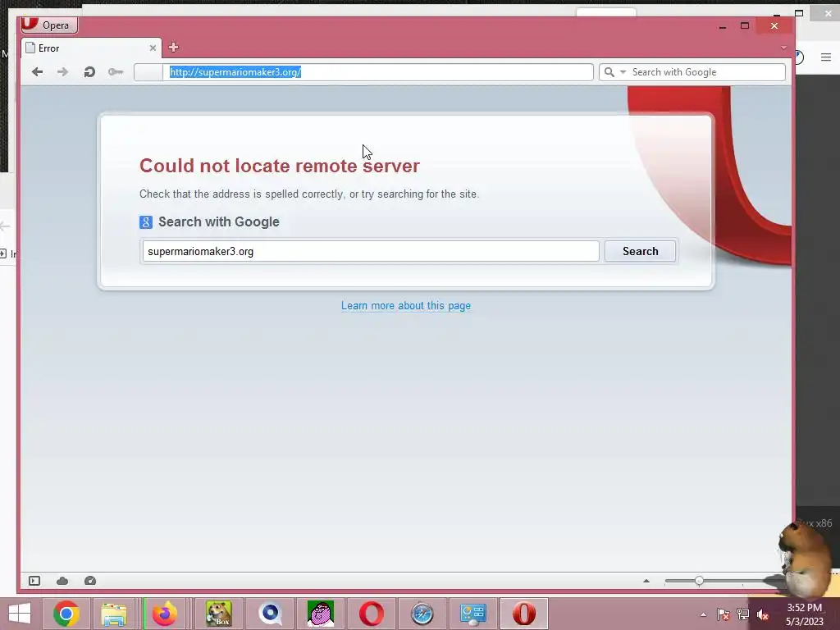Click the Search button on error page

(640, 251)
